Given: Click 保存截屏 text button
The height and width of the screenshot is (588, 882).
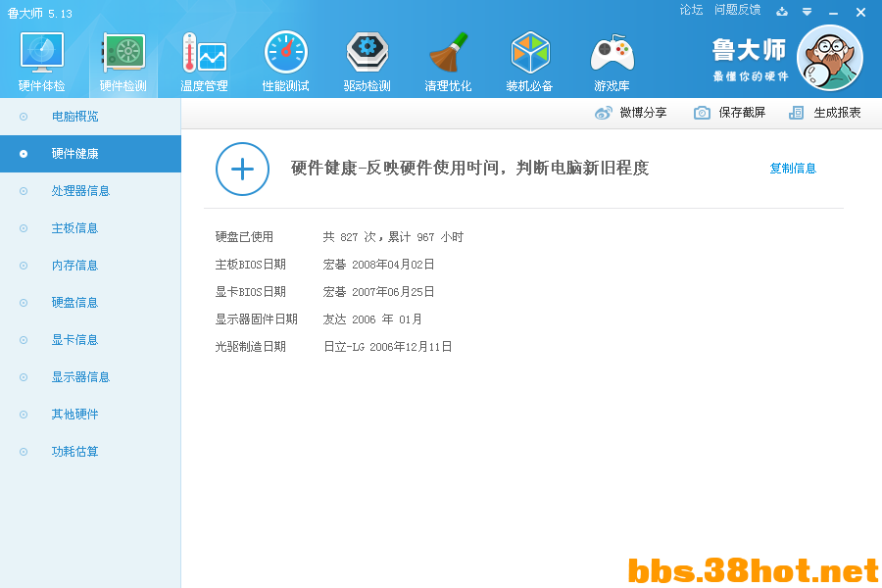Looking at the screenshot, I should [x=742, y=113].
